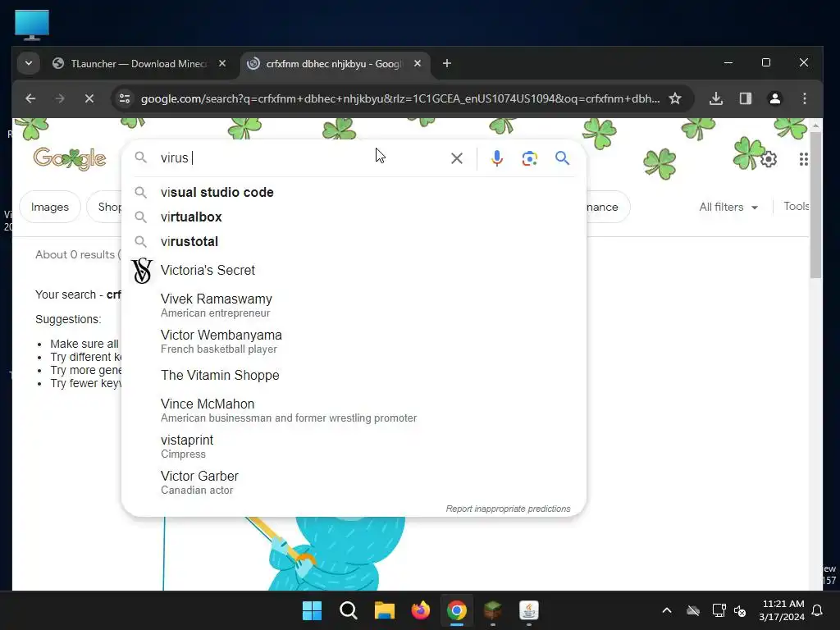Show hidden system tray icons

point(666,610)
